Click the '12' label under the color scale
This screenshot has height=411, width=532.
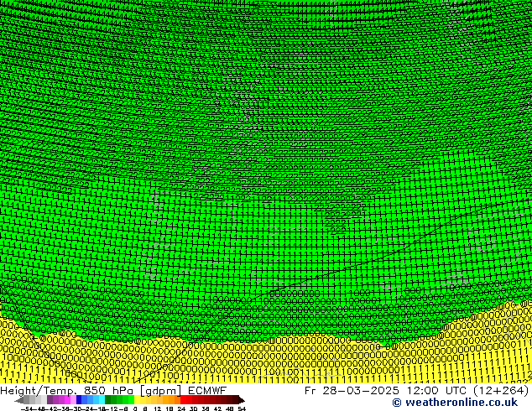(x=158, y=408)
